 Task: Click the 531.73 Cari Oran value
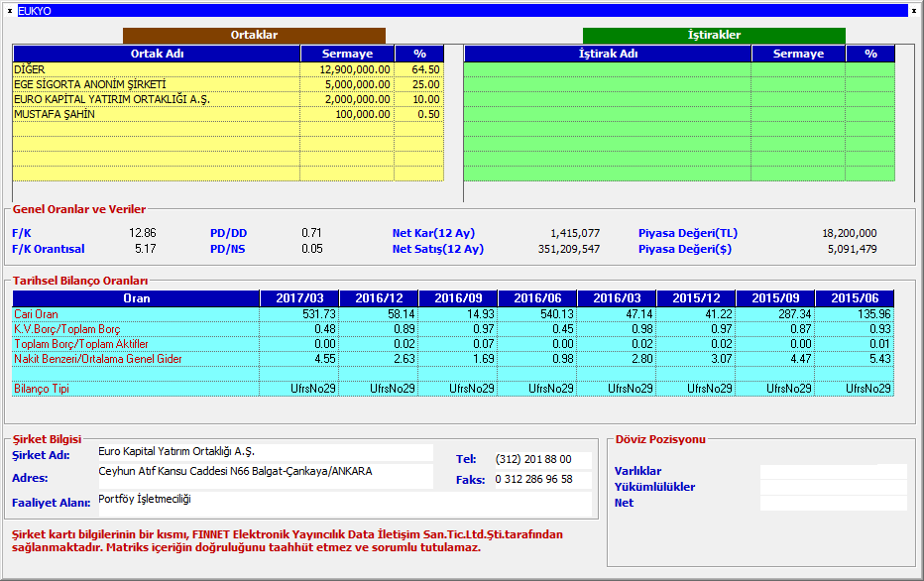click(x=319, y=314)
